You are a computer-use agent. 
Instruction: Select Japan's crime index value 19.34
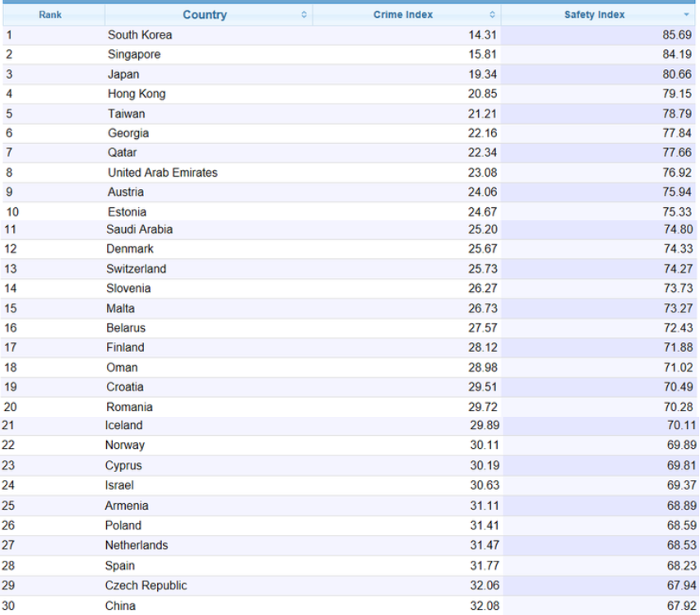click(x=483, y=74)
